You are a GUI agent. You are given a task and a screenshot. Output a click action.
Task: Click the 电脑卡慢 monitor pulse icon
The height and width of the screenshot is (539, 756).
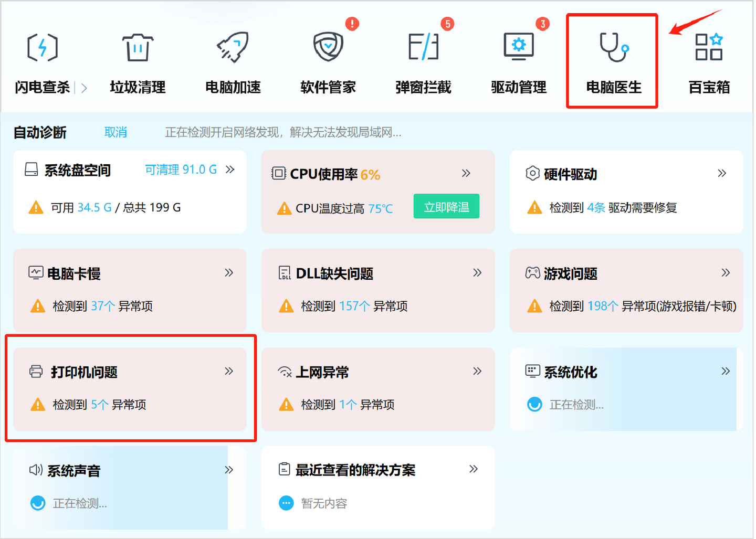[x=36, y=273]
